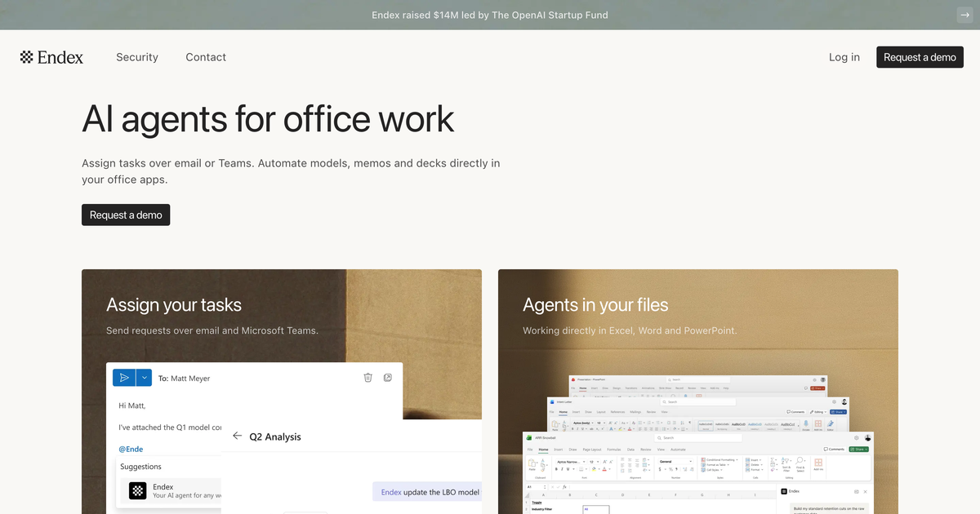Image resolution: width=980 pixels, height=514 pixels.
Task: Click the back arrow next to Q2 Analysis
Action: (238, 436)
